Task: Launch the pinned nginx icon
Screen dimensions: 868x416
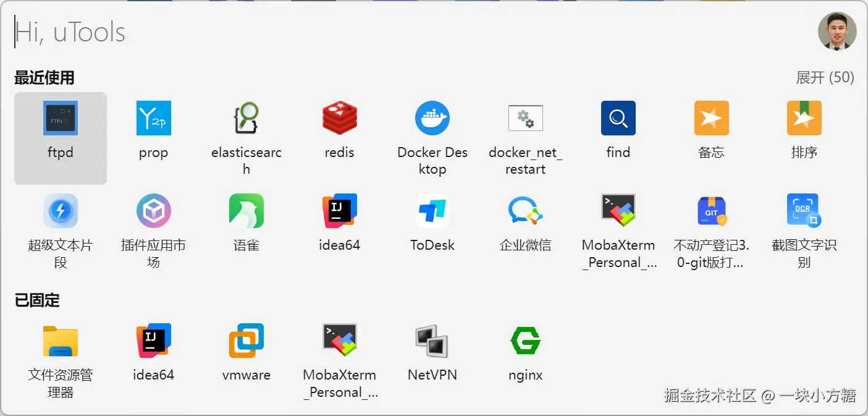Action: [525, 341]
